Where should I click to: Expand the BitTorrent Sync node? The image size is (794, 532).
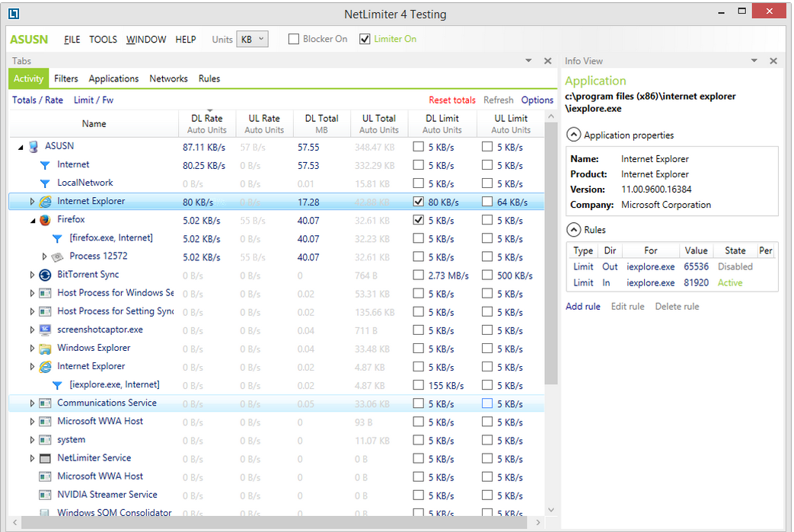coord(32,275)
